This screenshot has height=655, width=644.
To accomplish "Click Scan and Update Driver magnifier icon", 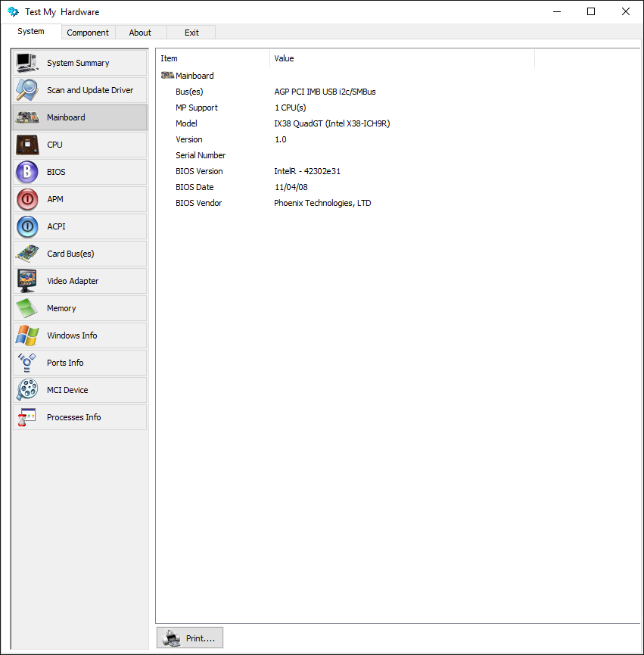I will pyautogui.click(x=27, y=90).
